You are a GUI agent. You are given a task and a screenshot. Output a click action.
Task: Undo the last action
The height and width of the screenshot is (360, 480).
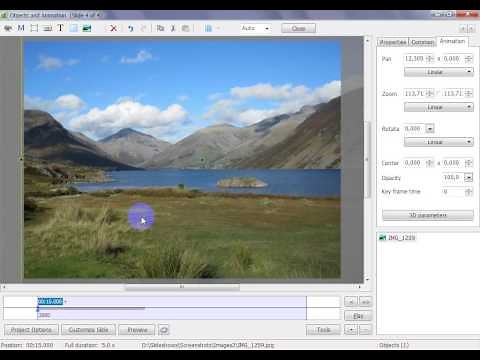[131, 28]
